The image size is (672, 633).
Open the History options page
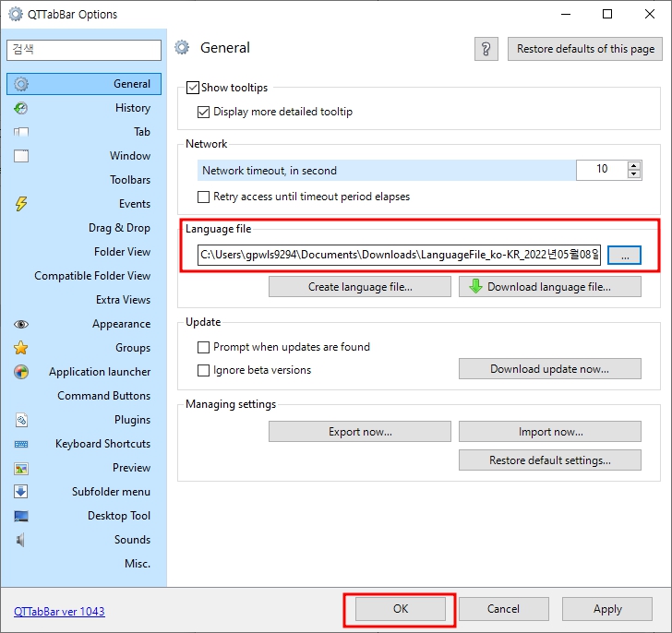[x=84, y=108]
